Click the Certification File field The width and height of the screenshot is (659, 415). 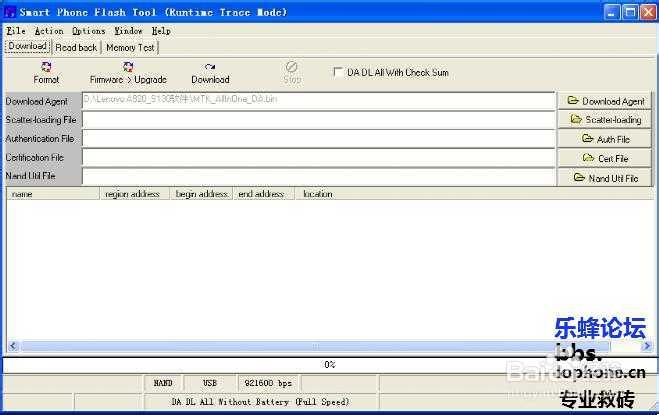(319, 158)
